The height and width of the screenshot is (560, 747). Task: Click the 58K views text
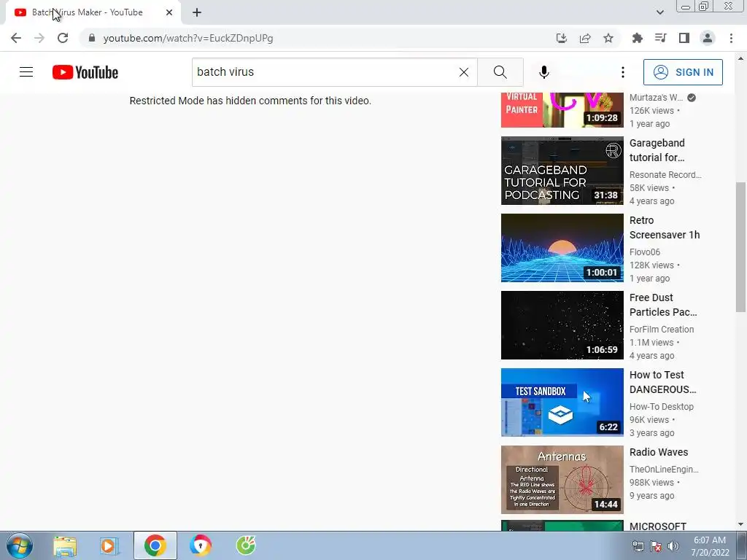[x=649, y=187]
